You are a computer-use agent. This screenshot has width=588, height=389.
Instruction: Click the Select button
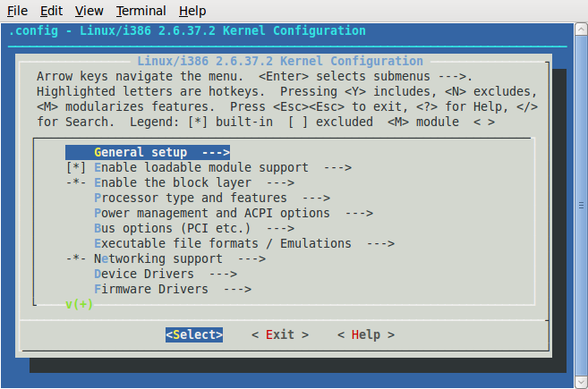coord(194,334)
